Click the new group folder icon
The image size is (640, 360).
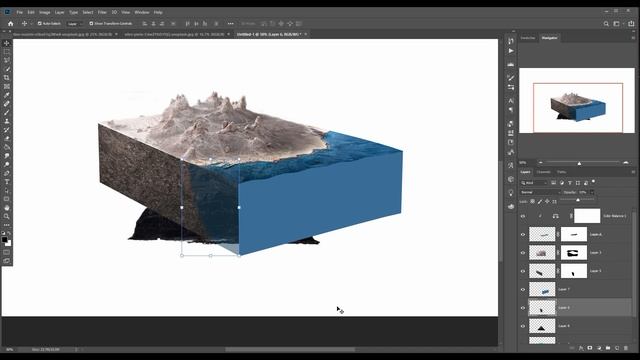coord(608,348)
